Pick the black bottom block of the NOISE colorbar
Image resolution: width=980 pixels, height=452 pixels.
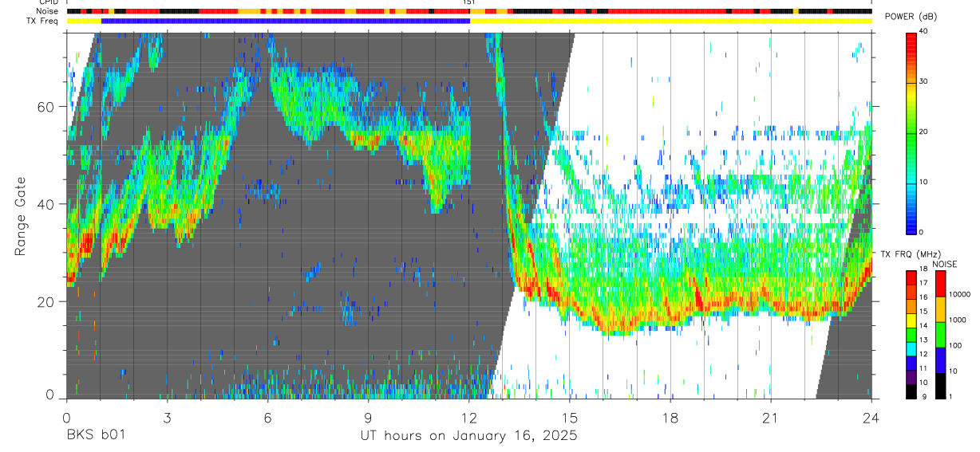point(941,386)
